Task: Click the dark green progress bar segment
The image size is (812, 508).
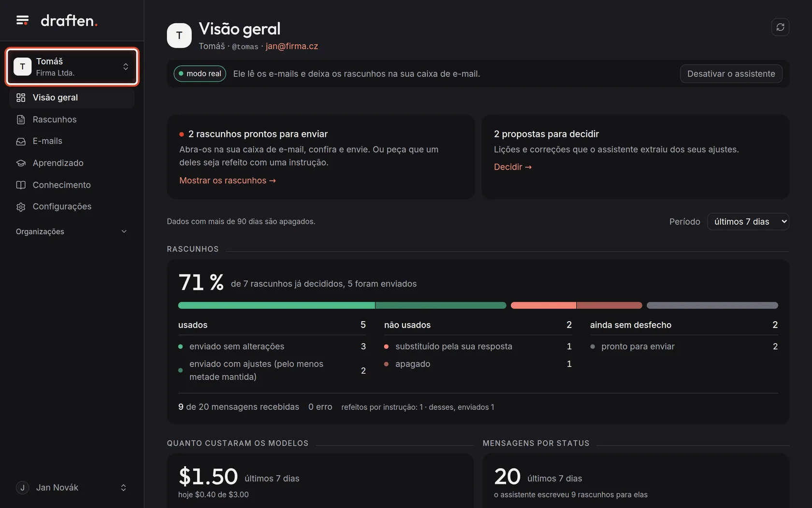Action: click(x=441, y=305)
